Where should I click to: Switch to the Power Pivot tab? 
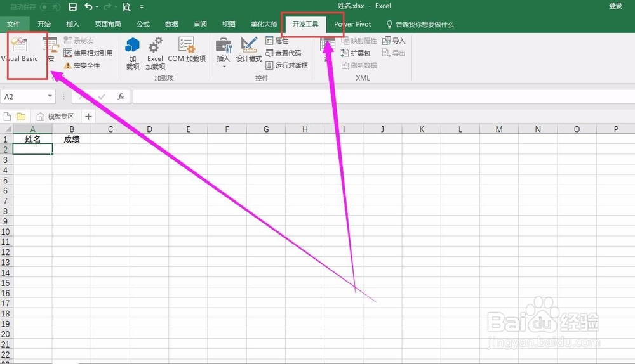tap(352, 24)
